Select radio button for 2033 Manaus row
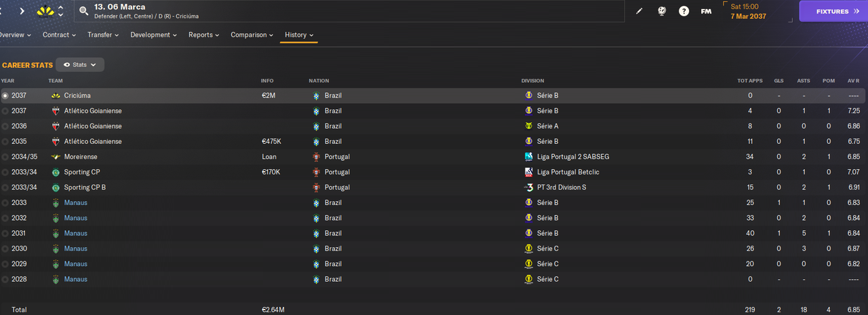 tap(5, 202)
